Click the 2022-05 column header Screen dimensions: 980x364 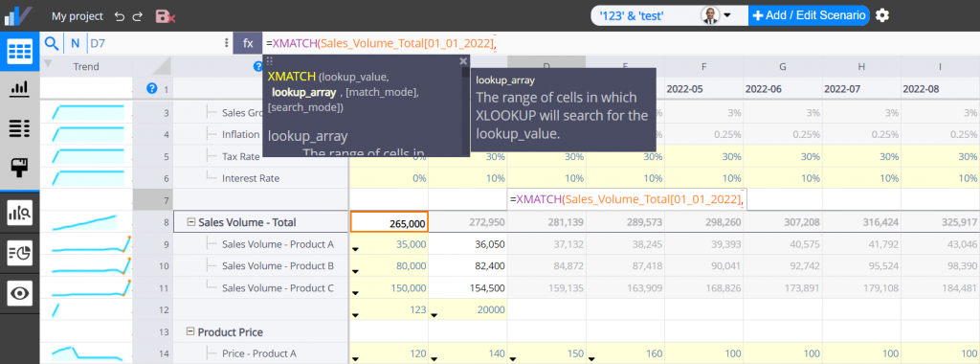[x=703, y=89]
